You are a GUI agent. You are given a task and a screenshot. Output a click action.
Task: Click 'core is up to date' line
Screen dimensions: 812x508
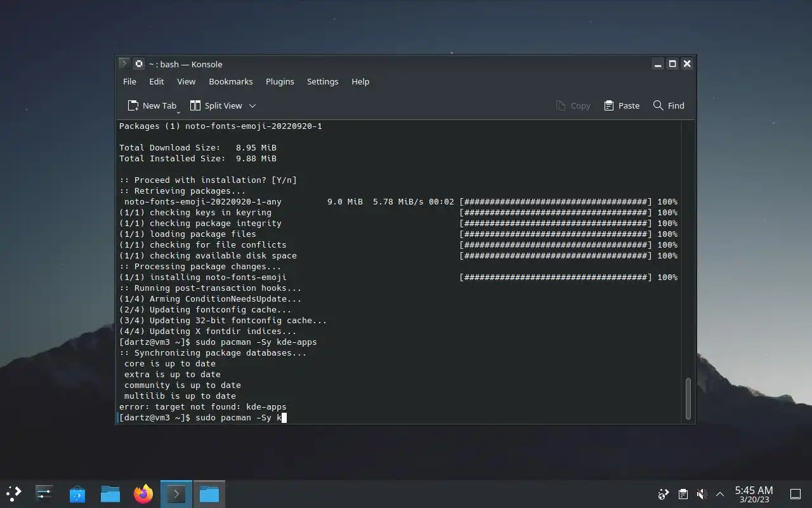coord(170,363)
